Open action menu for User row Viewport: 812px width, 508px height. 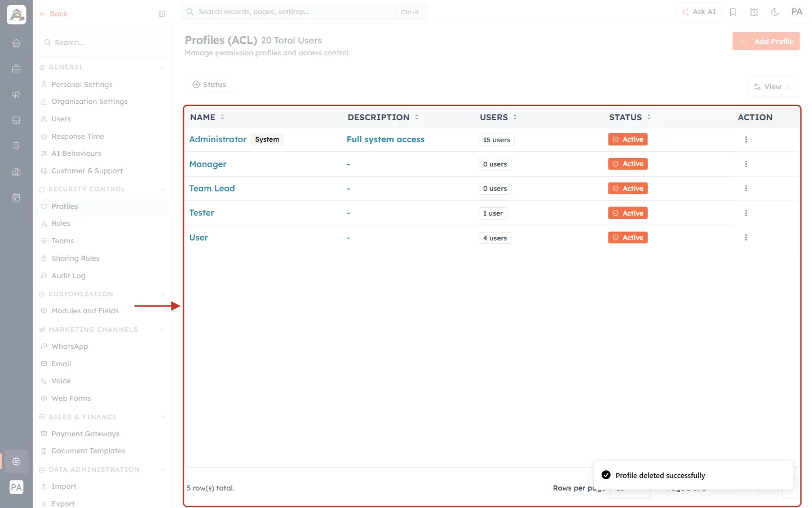pyautogui.click(x=746, y=238)
